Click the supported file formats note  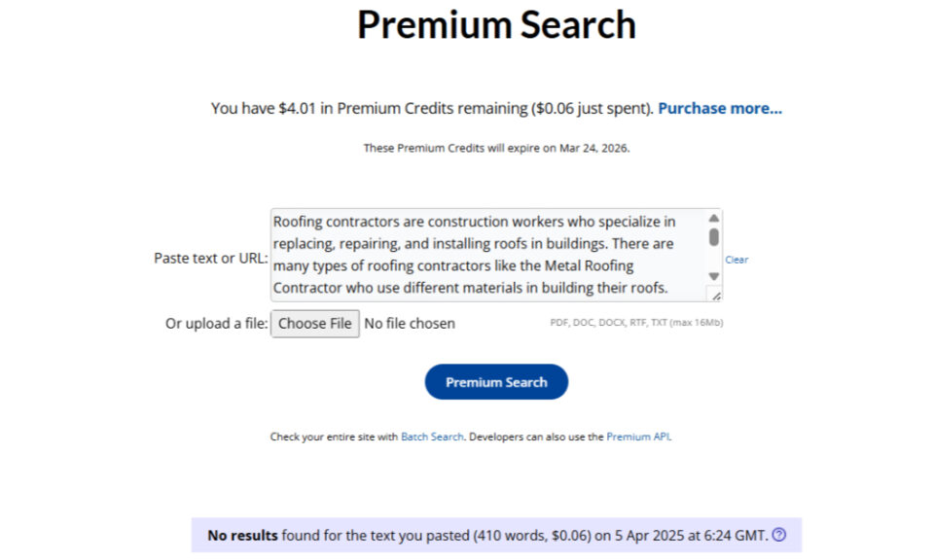(x=636, y=322)
